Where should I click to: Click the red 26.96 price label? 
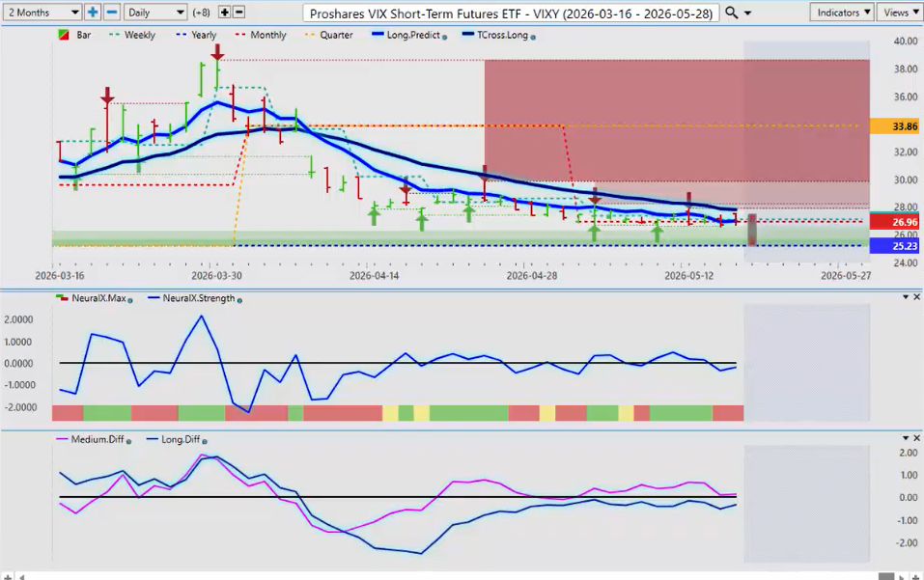pyautogui.click(x=894, y=222)
